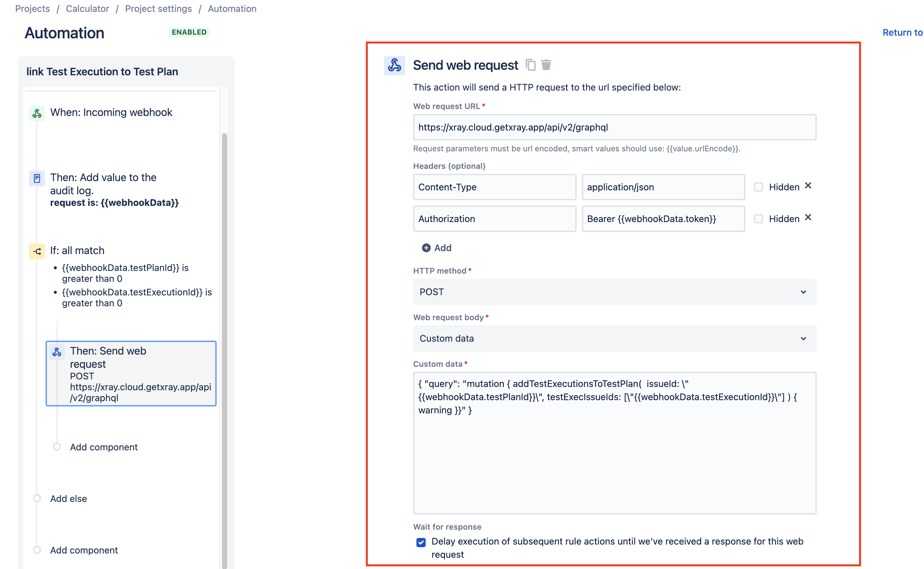Click the testPlanId greater than 0 condition
The image size is (924, 569).
125,273
